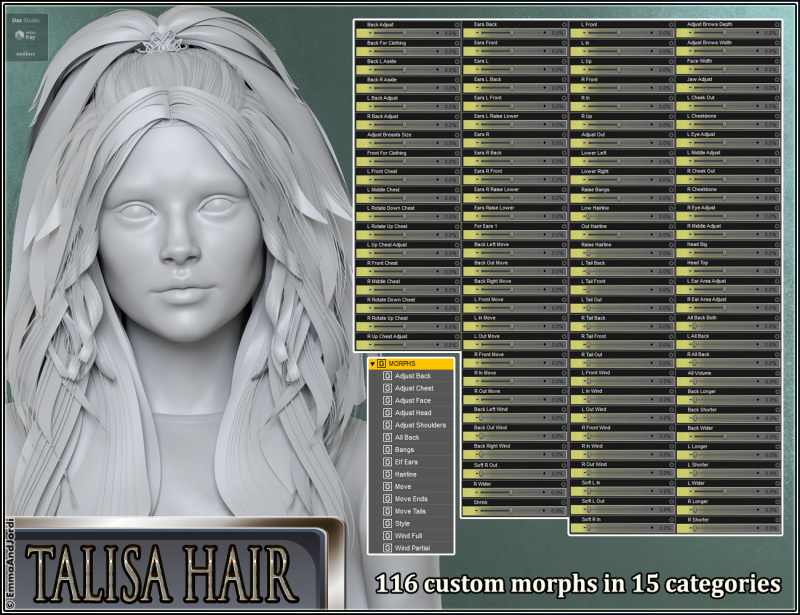Screen dimensions: 800x615
Task: Click the R Front Wind slider track
Action: (618, 436)
